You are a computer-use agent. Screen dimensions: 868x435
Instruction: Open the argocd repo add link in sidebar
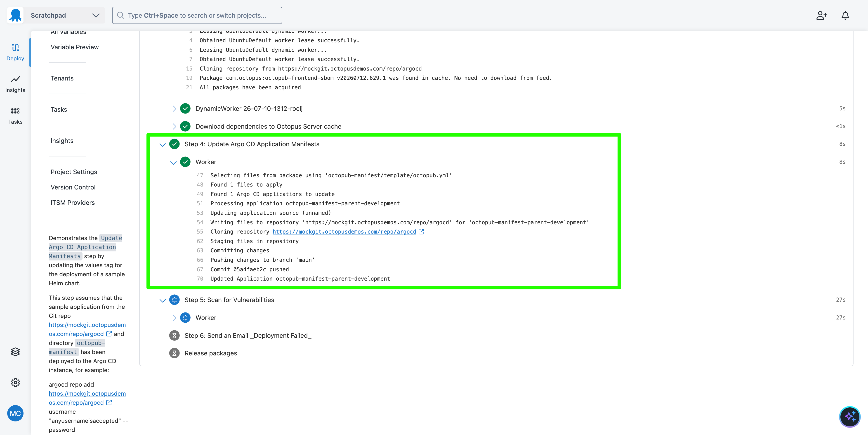87,398
